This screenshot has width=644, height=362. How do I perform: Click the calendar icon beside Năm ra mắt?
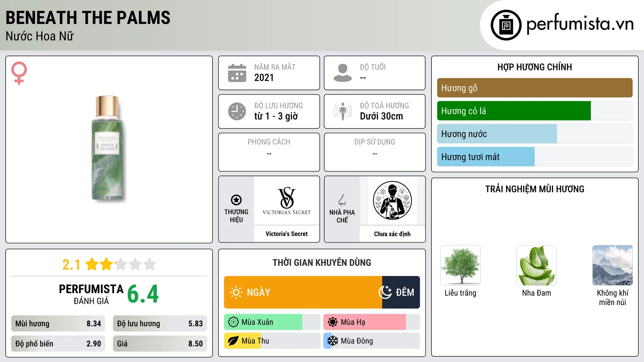[237, 73]
